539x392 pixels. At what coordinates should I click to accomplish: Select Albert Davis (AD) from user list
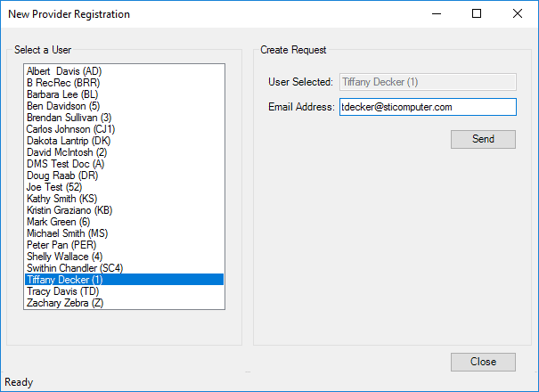[124, 71]
